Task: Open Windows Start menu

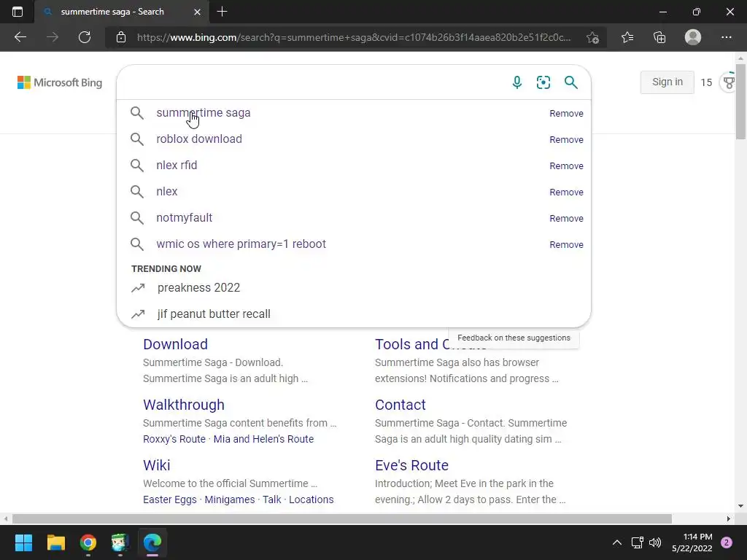Action: tap(23, 542)
